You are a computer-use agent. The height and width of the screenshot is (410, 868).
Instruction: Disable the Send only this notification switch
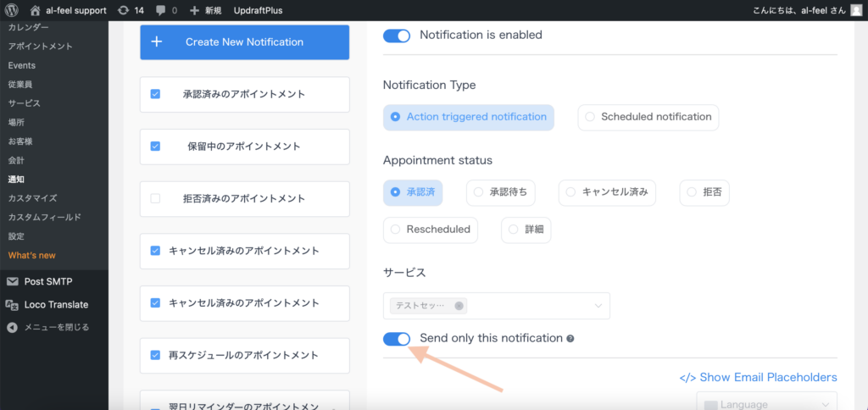[396, 339]
